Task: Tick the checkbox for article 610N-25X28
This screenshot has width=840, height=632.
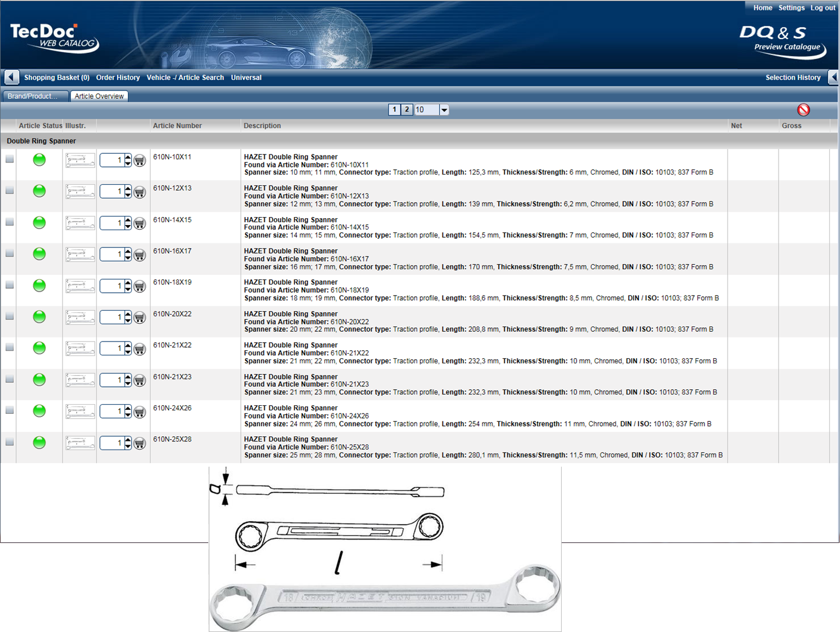Action: point(10,441)
